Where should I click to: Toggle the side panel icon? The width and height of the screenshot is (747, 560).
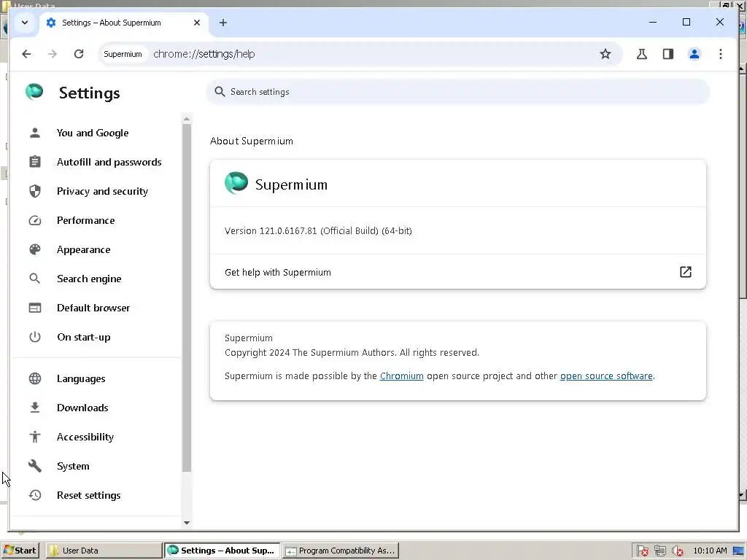tap(668, 54)
